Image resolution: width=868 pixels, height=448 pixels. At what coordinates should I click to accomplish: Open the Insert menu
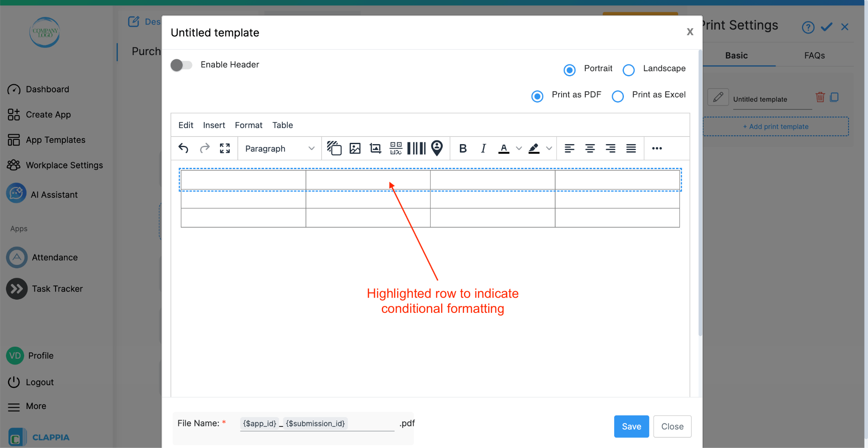click(x=214, y=125)
